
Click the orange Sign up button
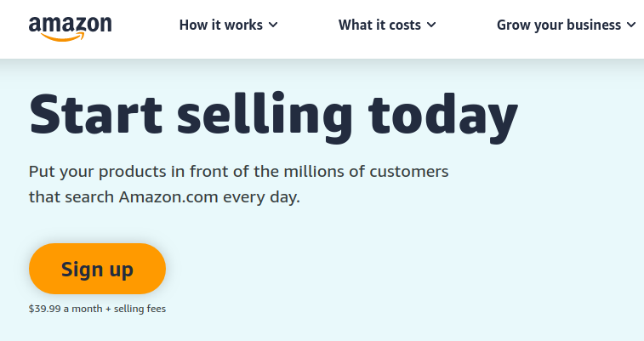(x=97, y=269)
